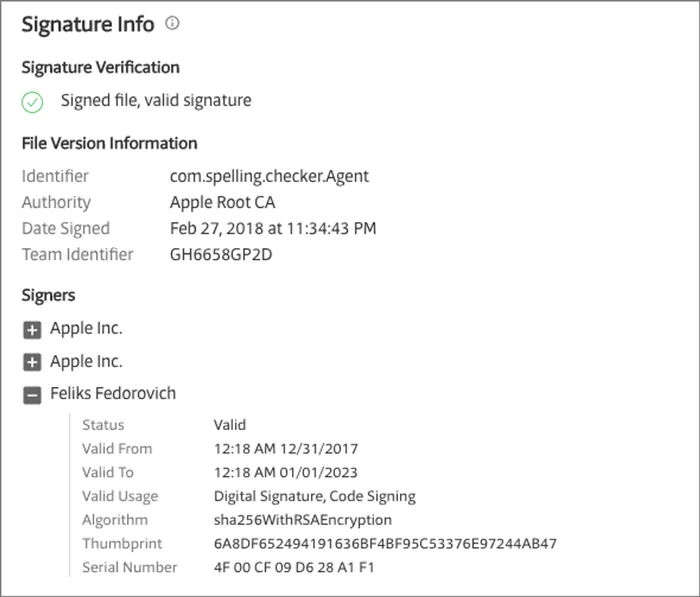Screen dimensions: 700x597
Task: Click the Status value Valid
Action: pos(230,425)
